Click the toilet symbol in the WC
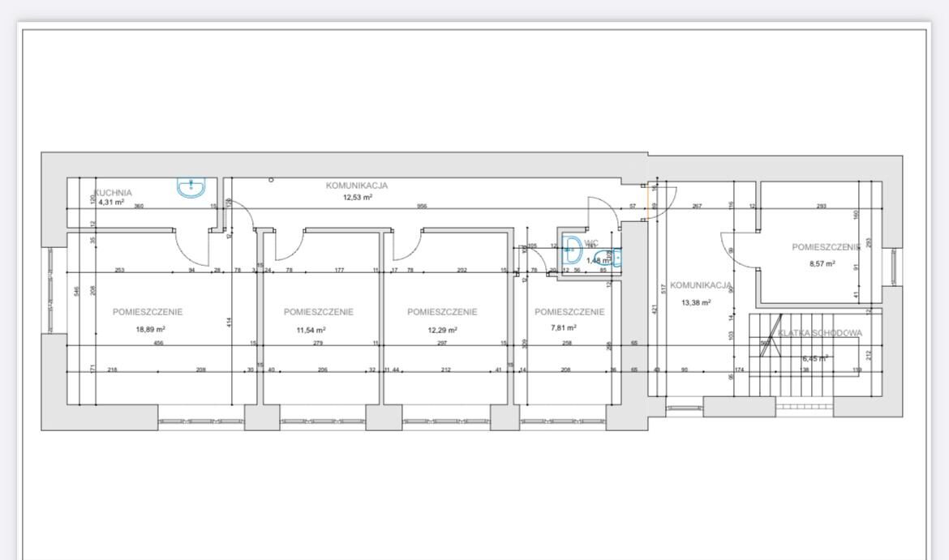 [x=609, y=258]
